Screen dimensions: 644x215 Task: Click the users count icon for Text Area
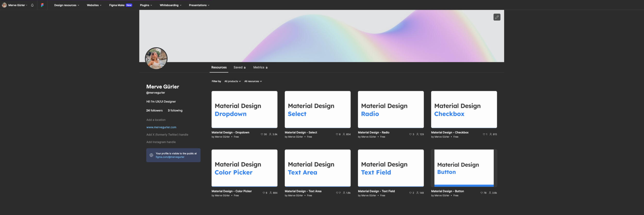coord(344,193)
